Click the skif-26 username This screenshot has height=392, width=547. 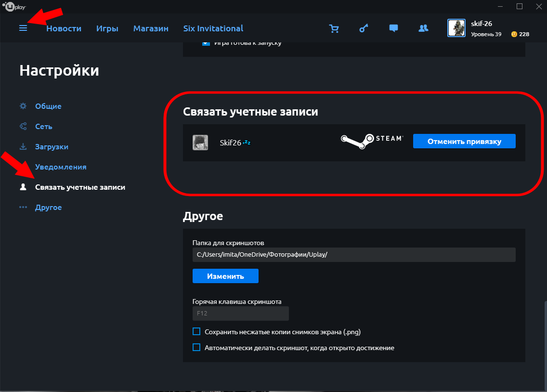point(482,24)
